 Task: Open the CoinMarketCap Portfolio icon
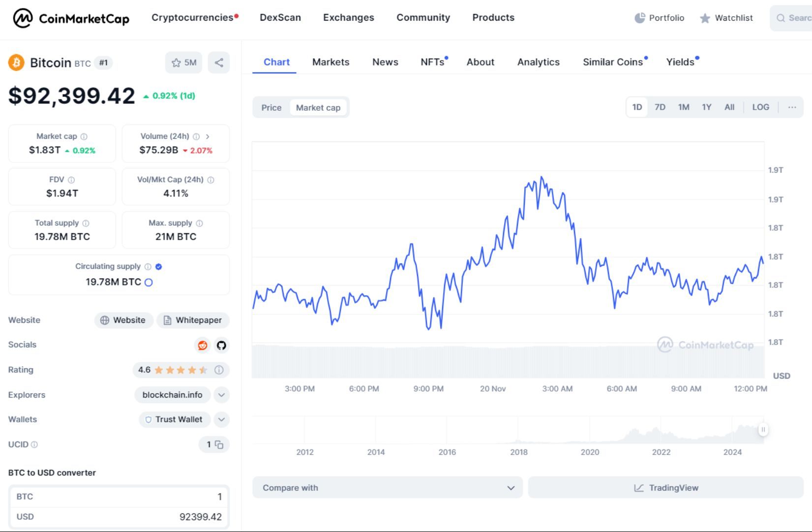[640, 18]
